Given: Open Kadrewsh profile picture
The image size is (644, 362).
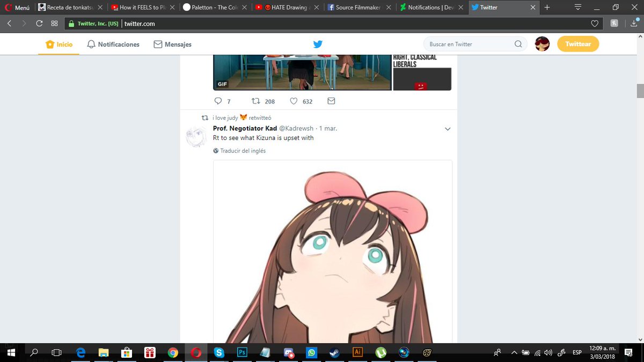Looking at the screenshot, I should tap(196, 137).
